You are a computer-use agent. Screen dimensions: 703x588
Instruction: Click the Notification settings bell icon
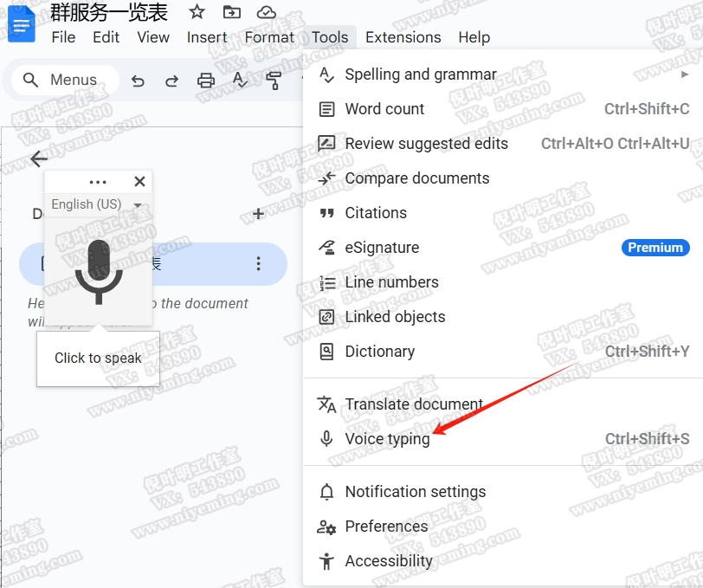coord(326,492)
